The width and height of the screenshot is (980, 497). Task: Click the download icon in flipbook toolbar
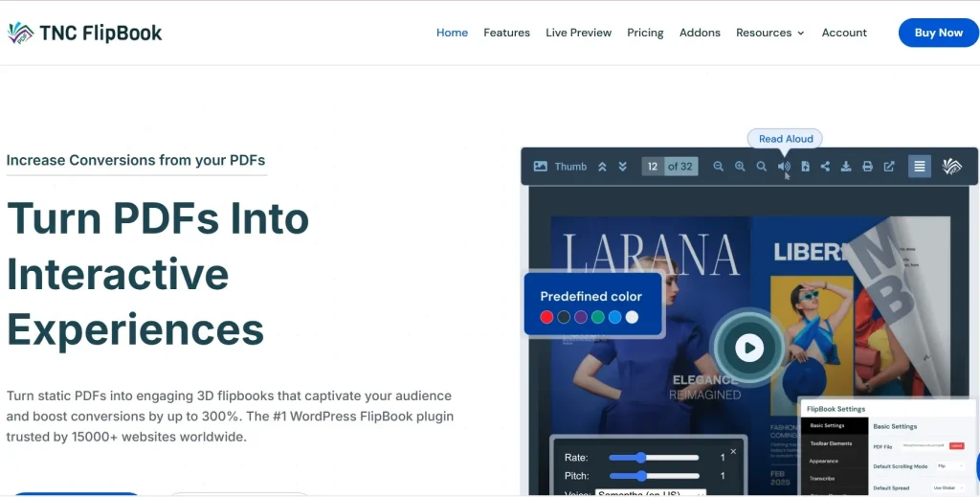click(846, 167)
